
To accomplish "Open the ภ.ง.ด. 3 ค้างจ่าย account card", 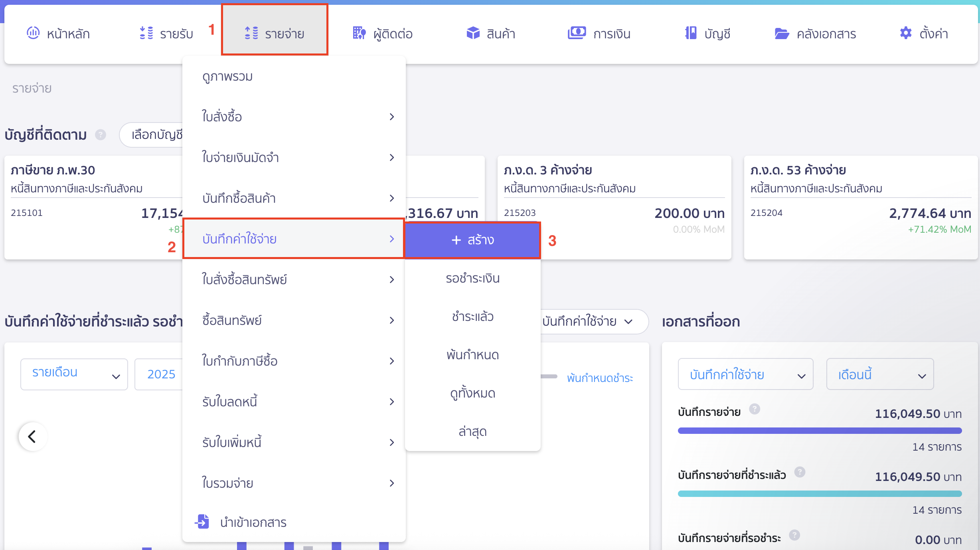I will [x=614, y=208].
